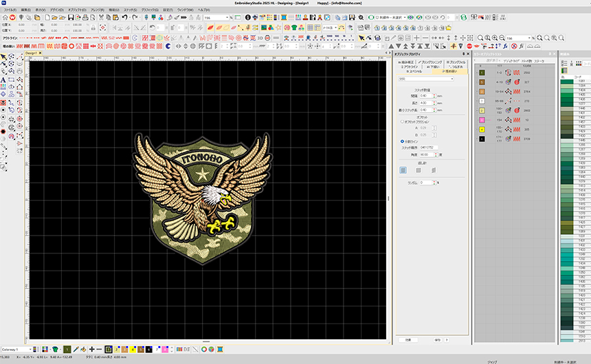The height and width of the screenshot is (364, 591).
Task: Toggle the first 返し針 backstitch pattern option
Action: [403, 170]
